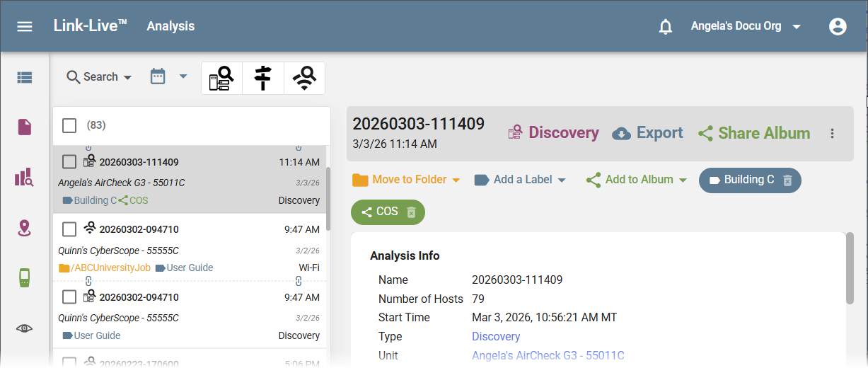Click the COS album tag in first result
The image size is (868, 368).
pos(134,200)
